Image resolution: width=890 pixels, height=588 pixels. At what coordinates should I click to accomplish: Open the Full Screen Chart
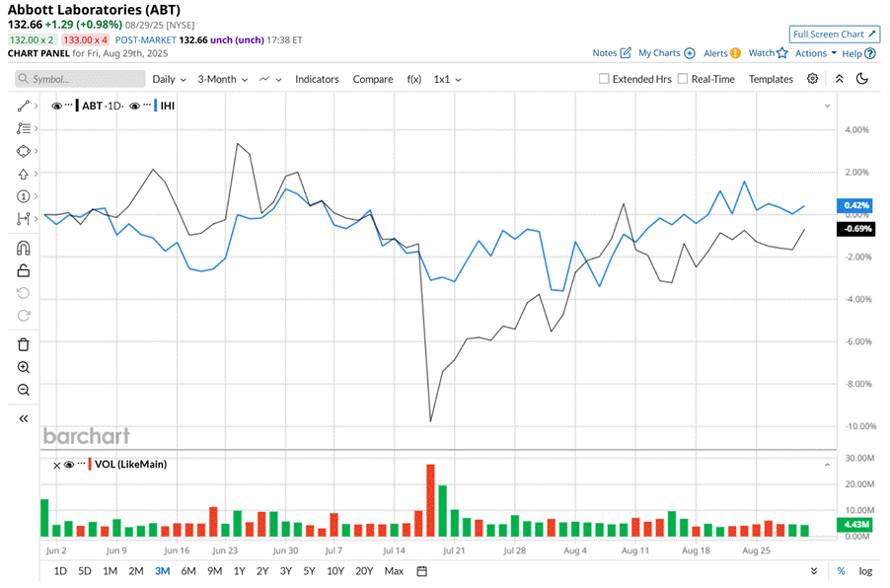(x=835, y=35)
